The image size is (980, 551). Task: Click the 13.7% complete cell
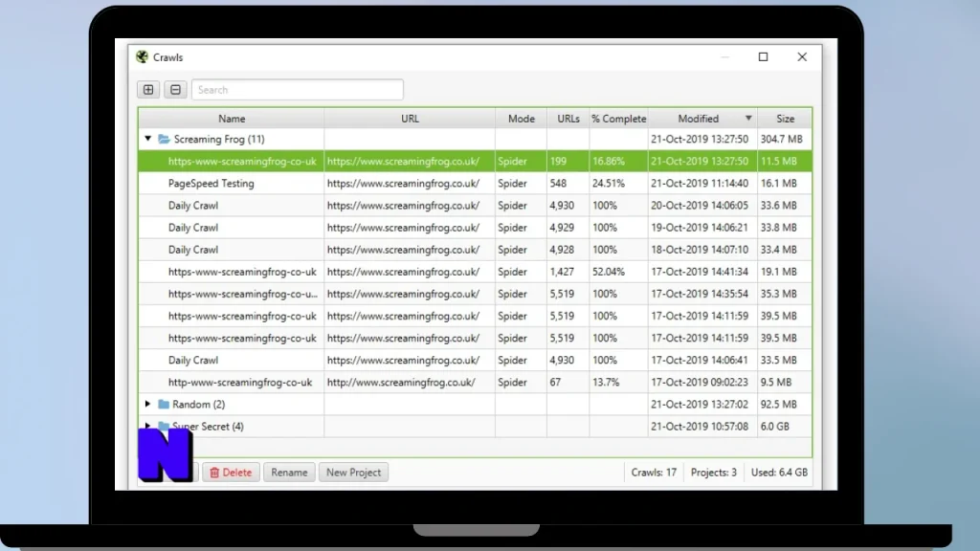coord(619,383)
